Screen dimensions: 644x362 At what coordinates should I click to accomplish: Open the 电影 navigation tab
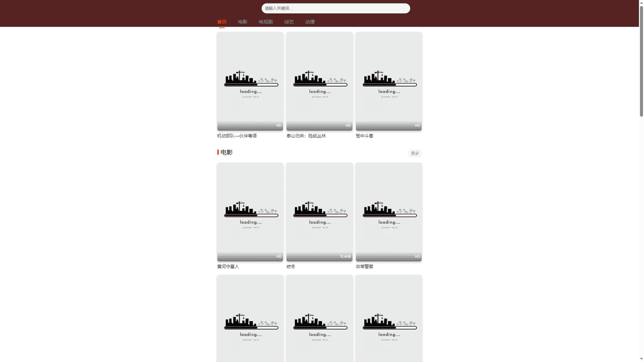[x=243, y=22]
